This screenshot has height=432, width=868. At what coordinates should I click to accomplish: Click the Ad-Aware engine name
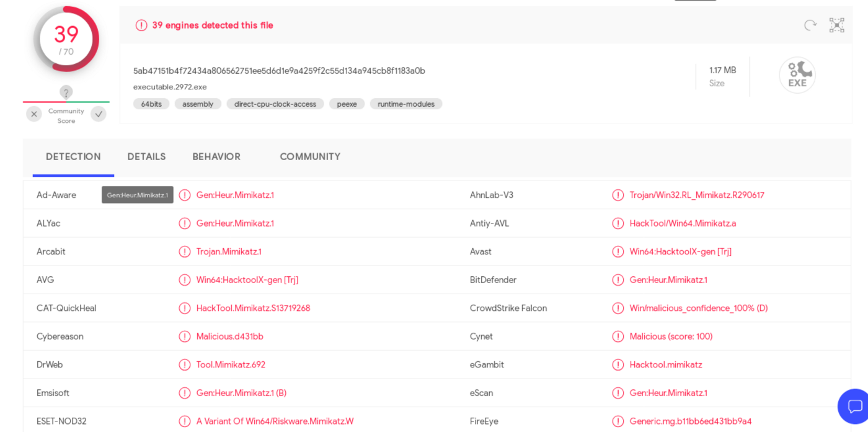[x=56, y=195]
